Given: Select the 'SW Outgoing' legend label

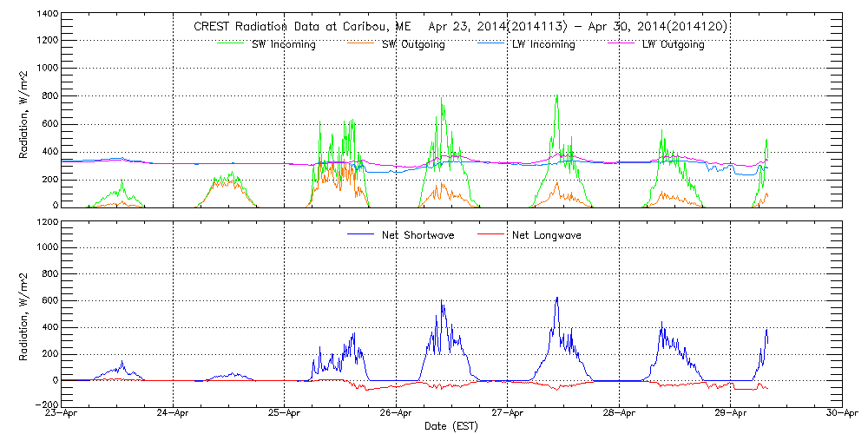Looking at the screenshot, I should pos(413,44).
